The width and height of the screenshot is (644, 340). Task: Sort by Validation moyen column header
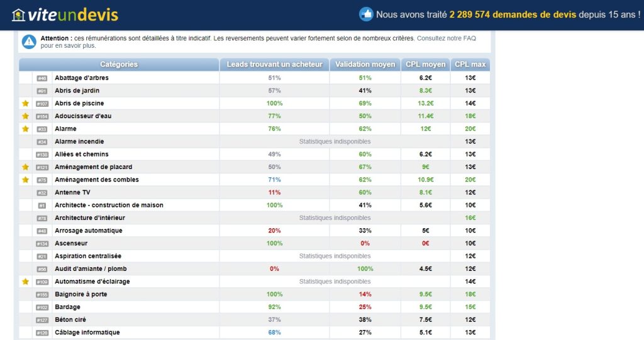[365, 65]
